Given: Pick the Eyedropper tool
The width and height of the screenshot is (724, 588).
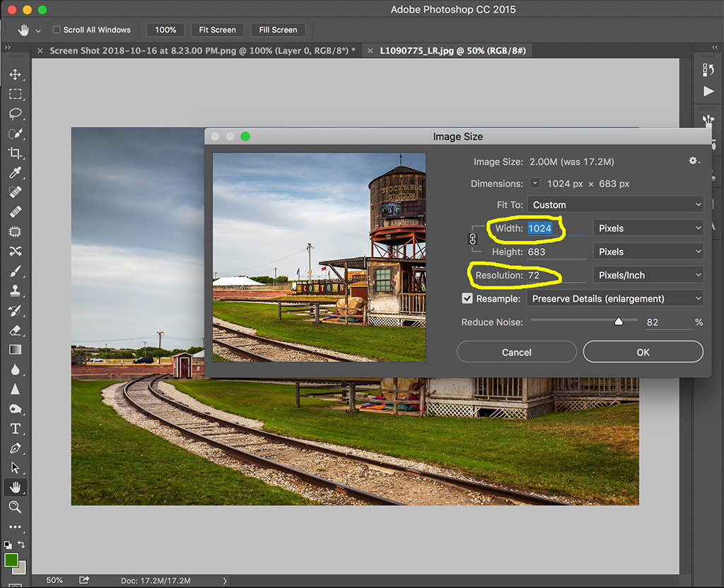Looking at the screenshot, I should click(x=15, y=173).
